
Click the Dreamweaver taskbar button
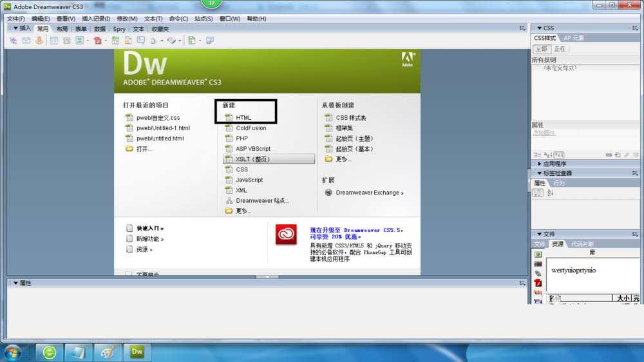click(x=137, y=352)
